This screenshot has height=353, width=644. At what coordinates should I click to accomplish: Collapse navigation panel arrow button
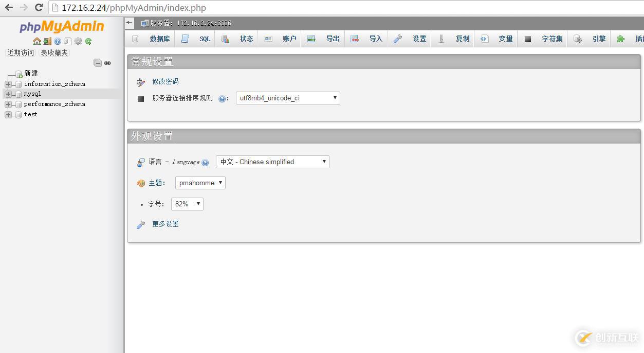pyautogui.click(x=130, y=23)
